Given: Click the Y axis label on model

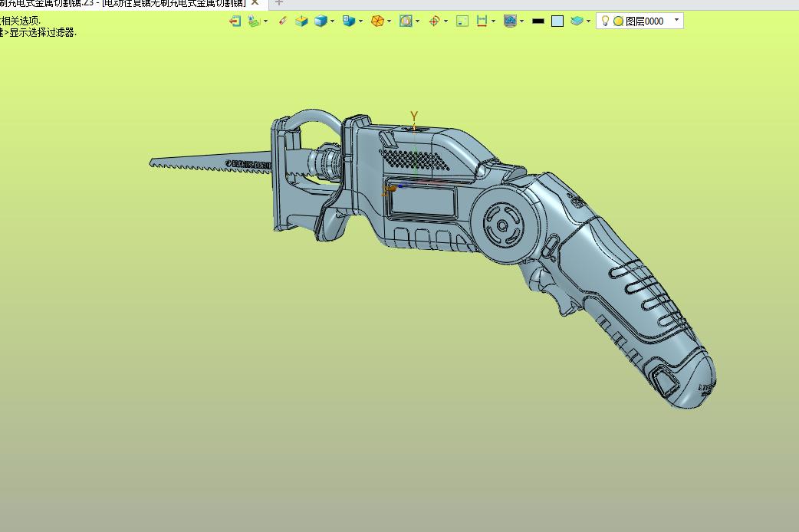Looking at the screenshot, I should [x=414, y=117].
